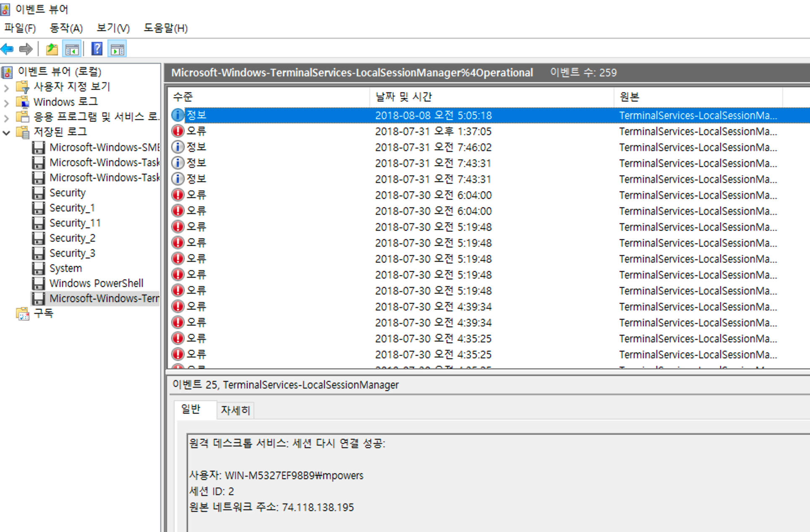810x532 pixels.
Task: Select the error event at 오후 1:37:05
Action: pyautogui.click(x=433, y=131)
